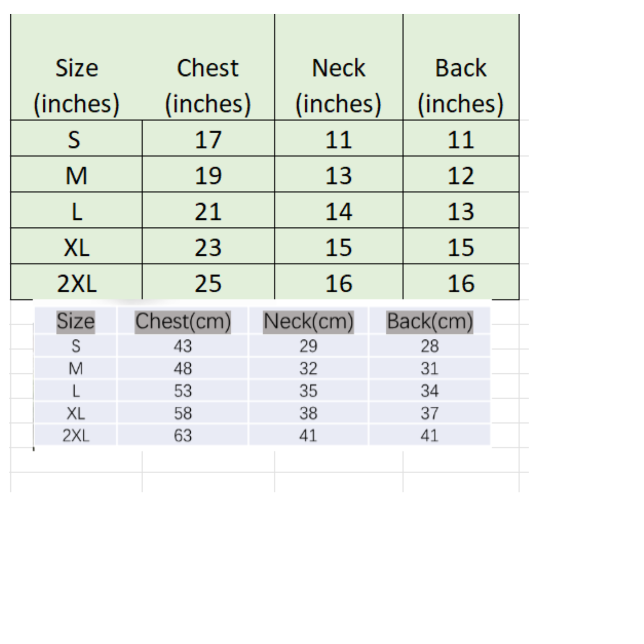Click the chest value 43 cell
Viewport: 644px width, 644px height.
click(x=183, y=346)
